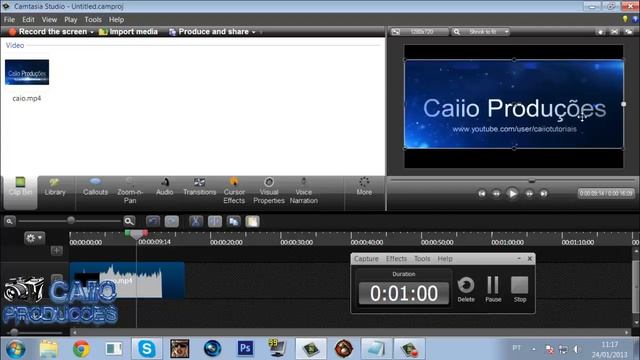Click the Undo button on timeline toolbar
This screenshot has width=640, height=360.
[153, 221]
